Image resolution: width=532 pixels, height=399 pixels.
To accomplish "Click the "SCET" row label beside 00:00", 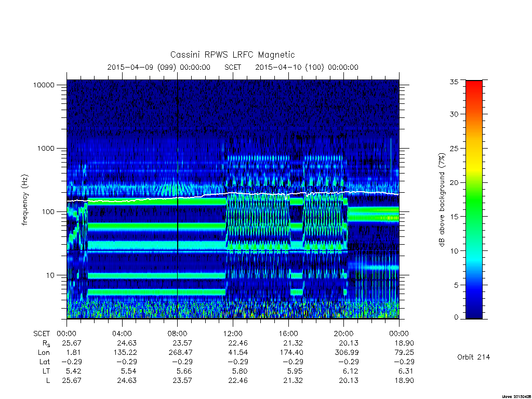I will 42,334.
